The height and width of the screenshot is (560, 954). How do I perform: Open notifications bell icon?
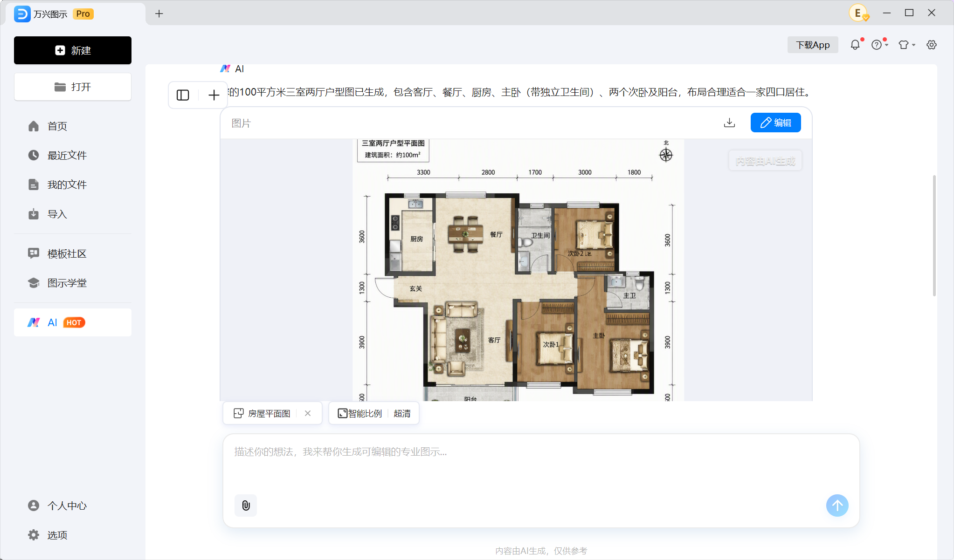pyautogui.click(x=855, y=45)
